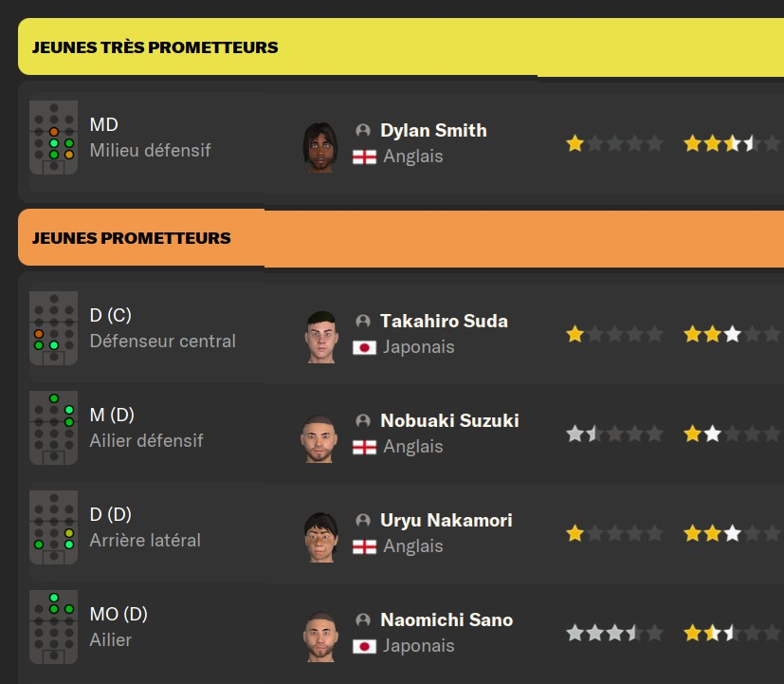Click info icon beside Naomichi Sano
The width and height of the screenshot is (784, 684).
point(363,620)
